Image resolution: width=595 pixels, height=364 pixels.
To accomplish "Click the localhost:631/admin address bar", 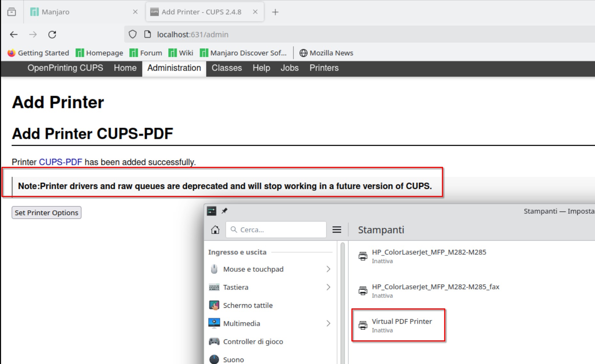I will point(360,34).
